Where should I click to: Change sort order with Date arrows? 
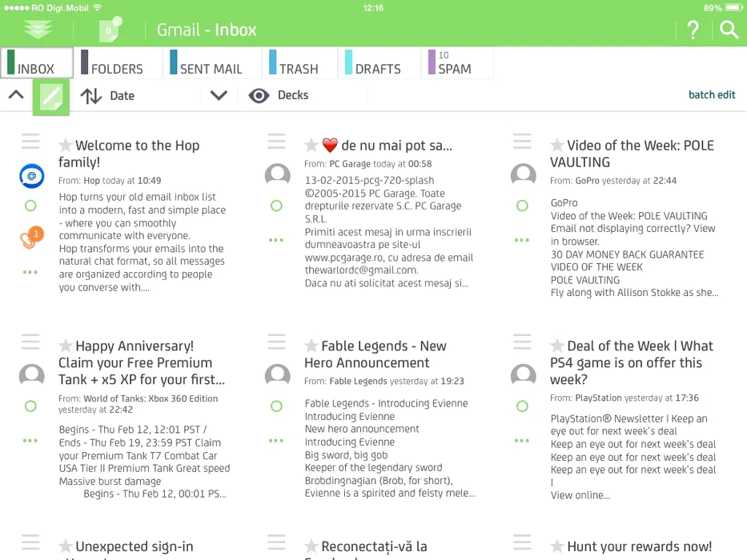pos(91,96)
